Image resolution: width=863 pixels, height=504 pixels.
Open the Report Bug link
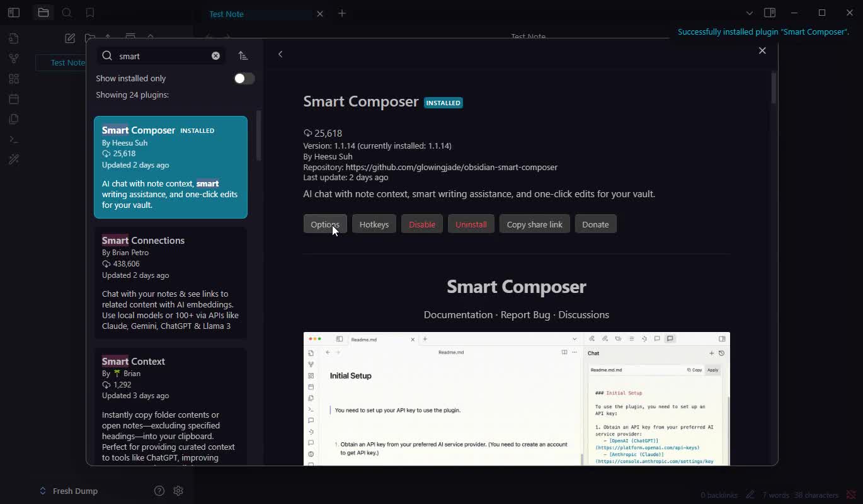click(525, 314)
